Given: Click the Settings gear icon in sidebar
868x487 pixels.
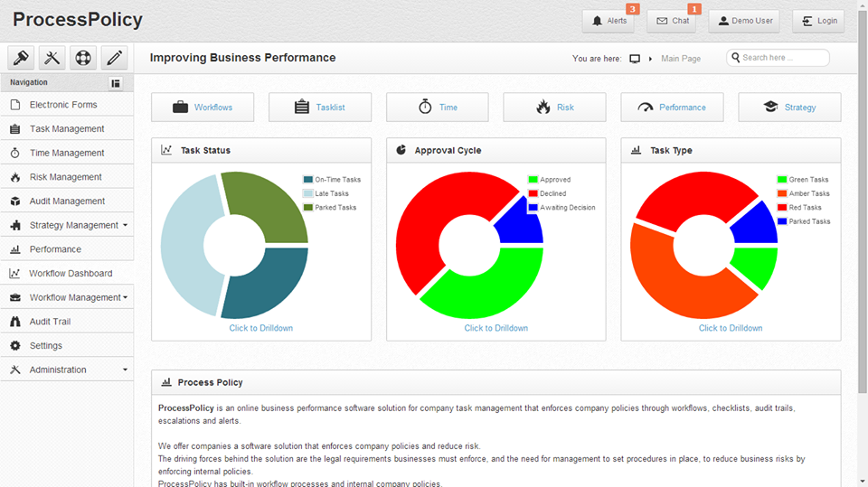Looking at the screenshot, I should [x=15, y=345].
